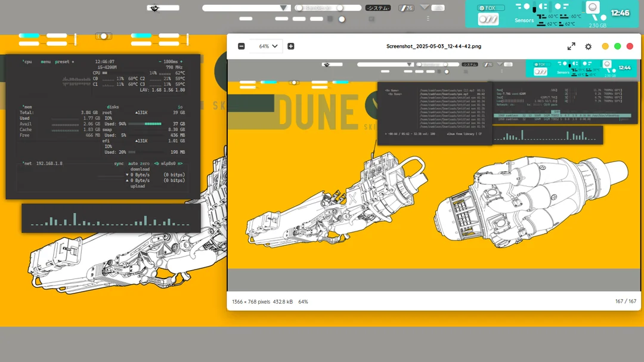Image resolution: width=644 pixels, height=362 pixels.
Task: Click the file name Screenshot_2025-05-03_12-44-42.png title
Action: 434,47
